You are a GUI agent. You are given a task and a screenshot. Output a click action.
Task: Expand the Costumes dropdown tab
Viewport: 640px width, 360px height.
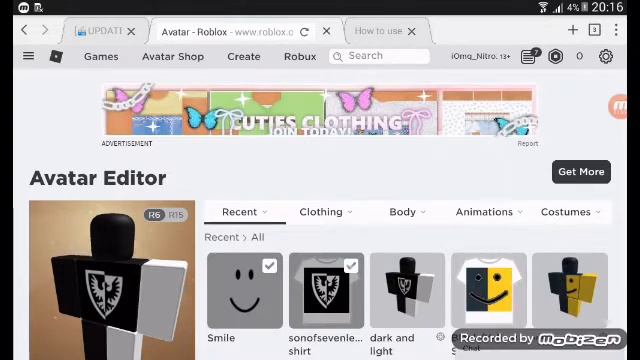coord(571,212)
